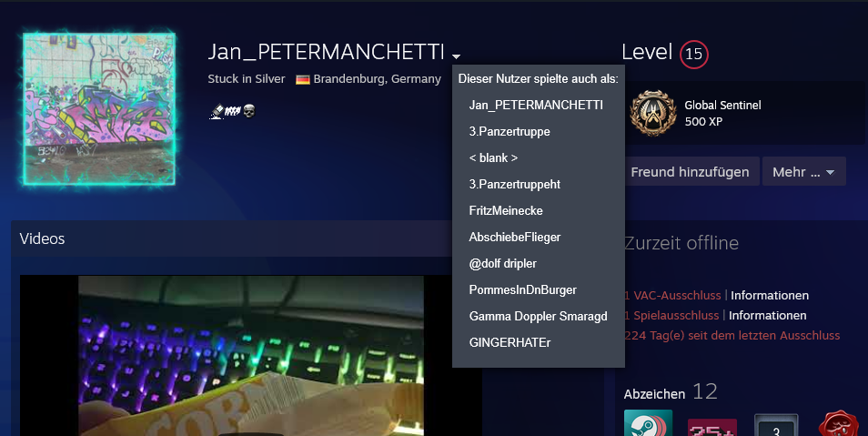Screen dimensions: 868x436
Task: Collapse the name history arrow beside username
Action: pos(456,56)
